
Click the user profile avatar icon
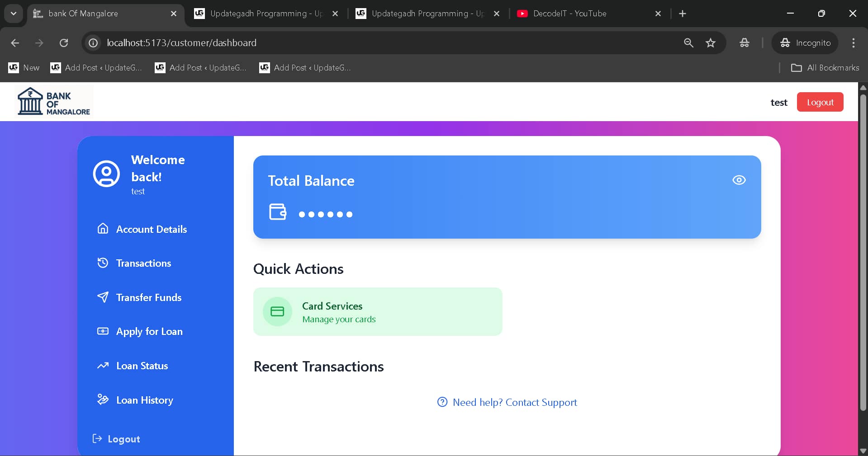(106, 174)
